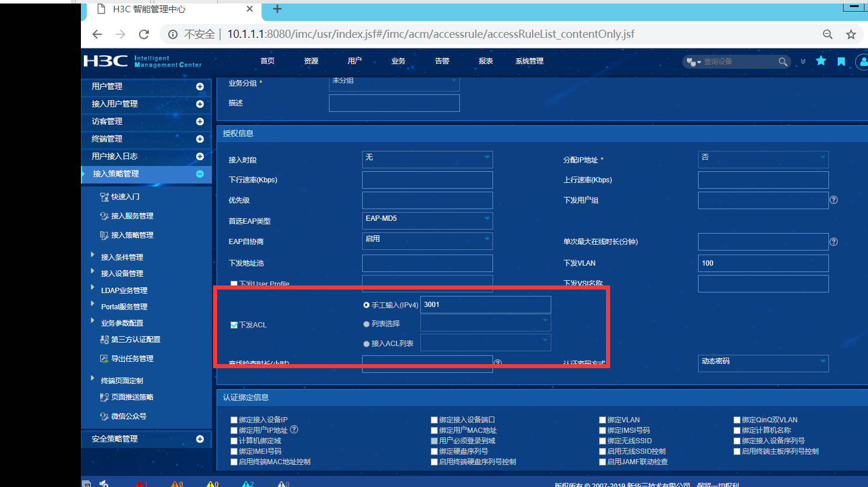This screenshot has height=487, width=868.
Task: Open 微信公众号 in the sidebar
Action: point(129,417)
